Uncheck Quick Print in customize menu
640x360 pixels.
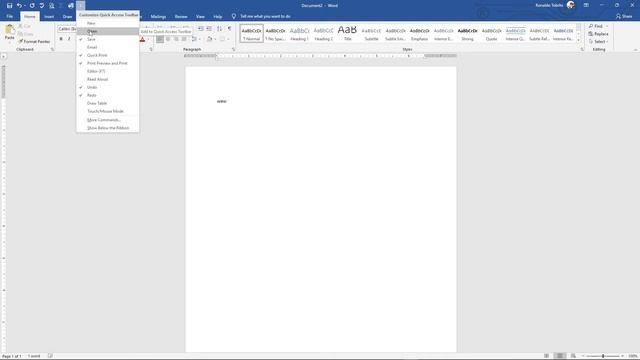tap(108, 55)
